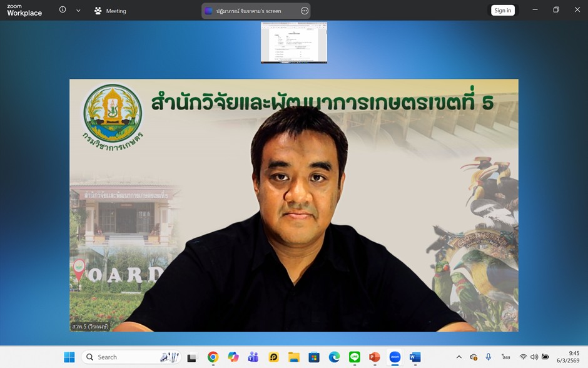Open more options on shared screen bar

[304, 11]
